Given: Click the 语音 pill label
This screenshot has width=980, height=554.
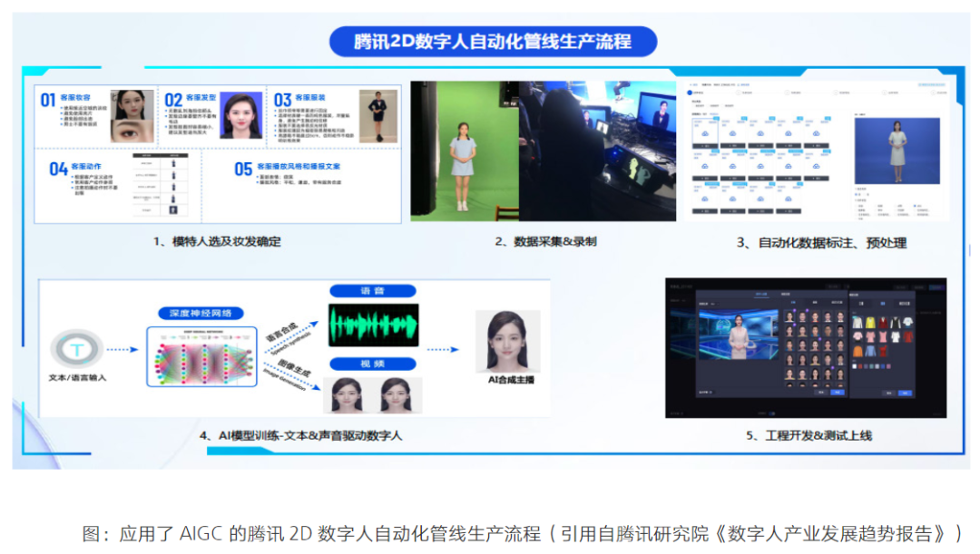Looking at the screenshot, I should (x=373, y=291).
